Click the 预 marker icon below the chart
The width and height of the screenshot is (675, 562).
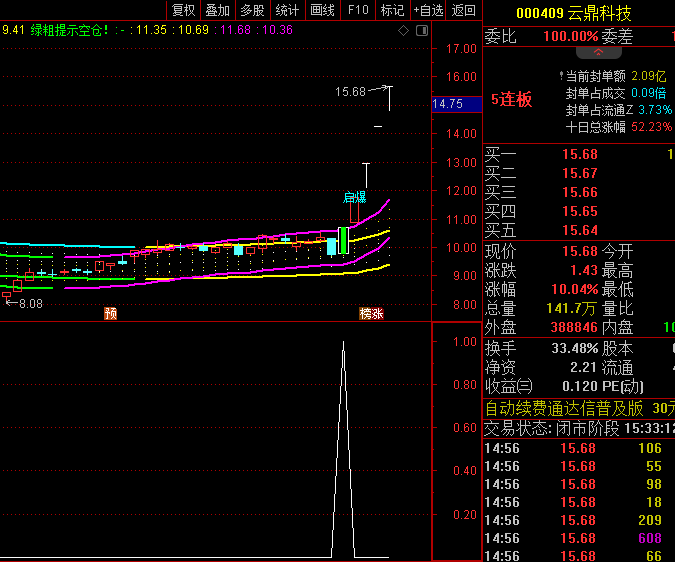[x=110, y=313]
